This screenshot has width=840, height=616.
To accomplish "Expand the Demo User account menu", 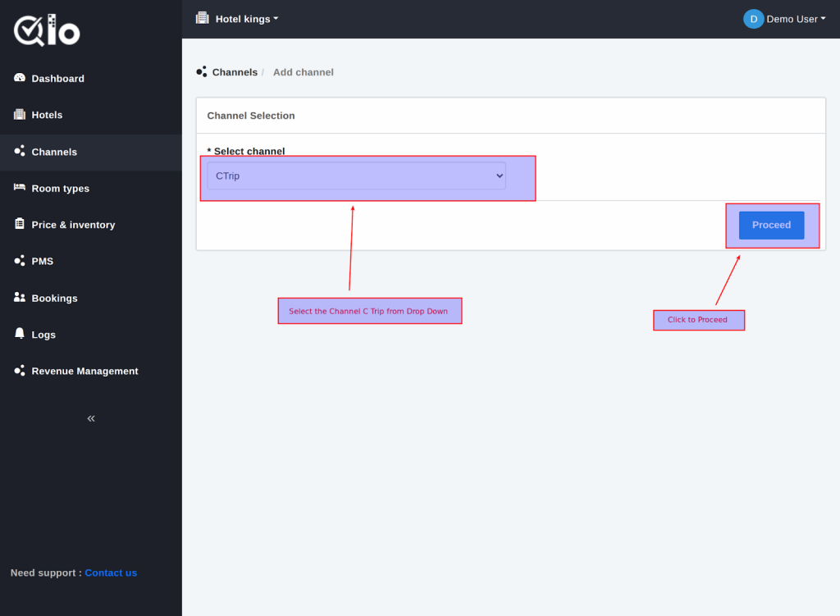I will tap(796, 19).
